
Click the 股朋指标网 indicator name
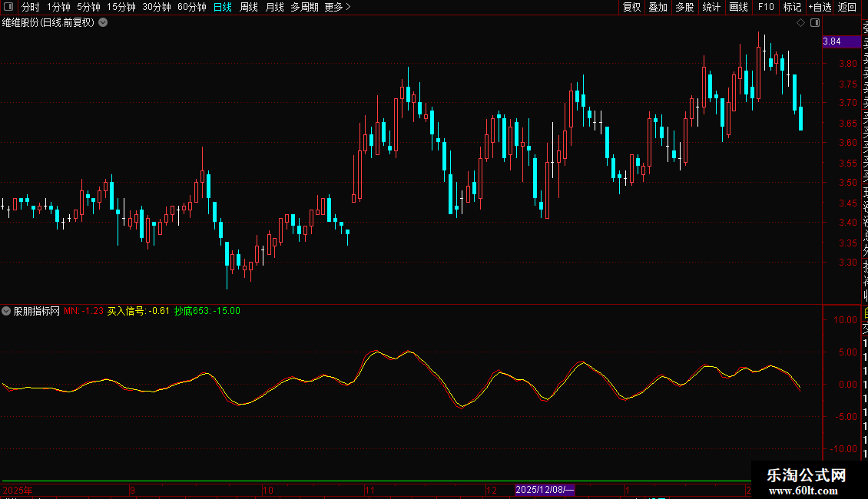[x=37, y=311]
